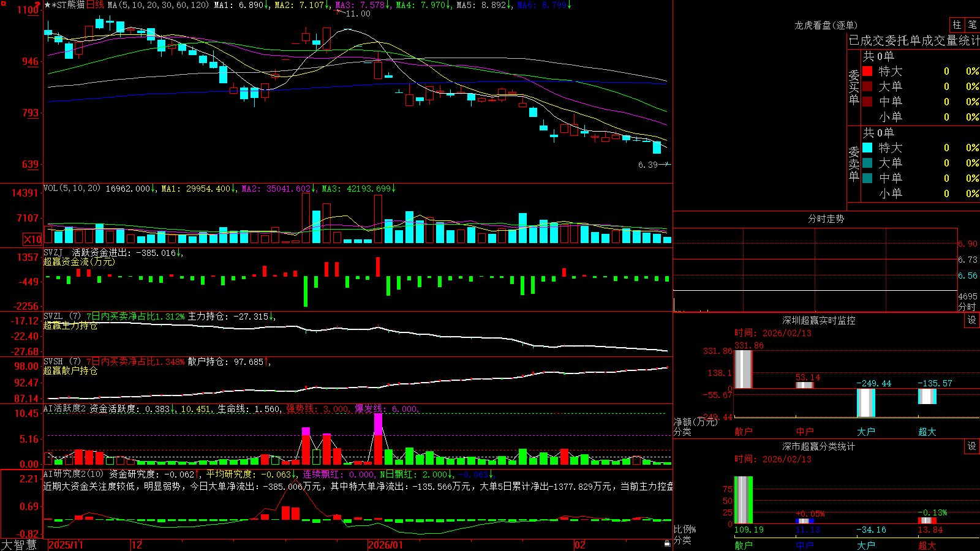Switch to 笔 tick view
Image resolution: width=980 pixels, height=551 pixels.
[972, 24]
